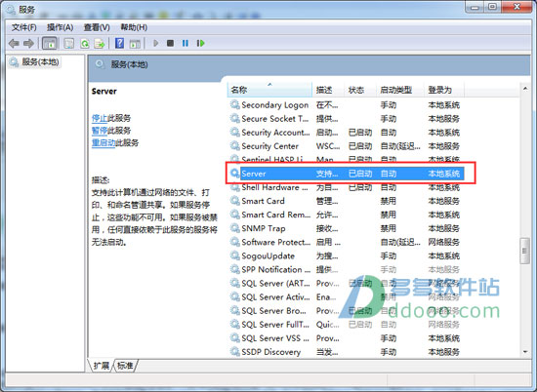
Task: Click the 暂停 link to pause service
Action: pyautogui.click(x=100, y=131)
